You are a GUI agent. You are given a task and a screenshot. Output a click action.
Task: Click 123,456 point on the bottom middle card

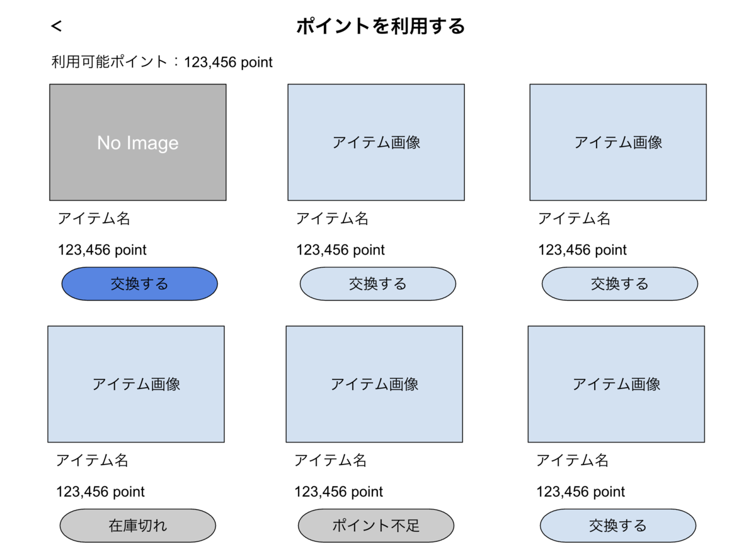340,492
